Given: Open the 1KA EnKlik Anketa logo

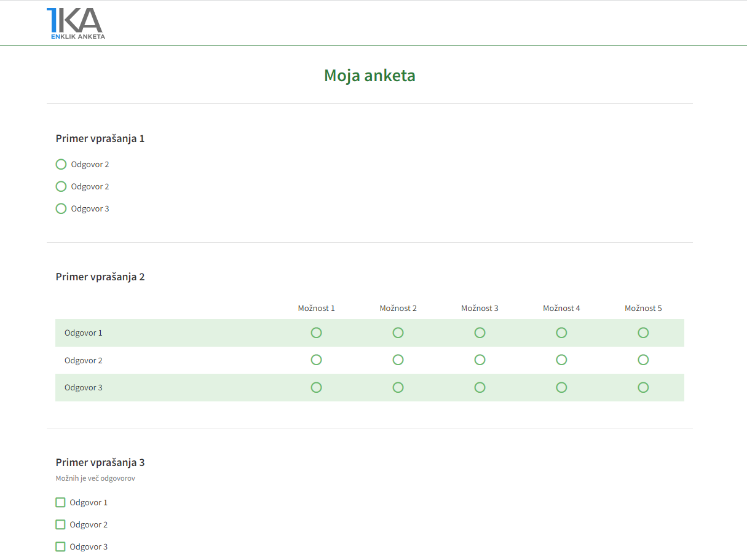Looking at the screenshot, I should coord(76,24).
